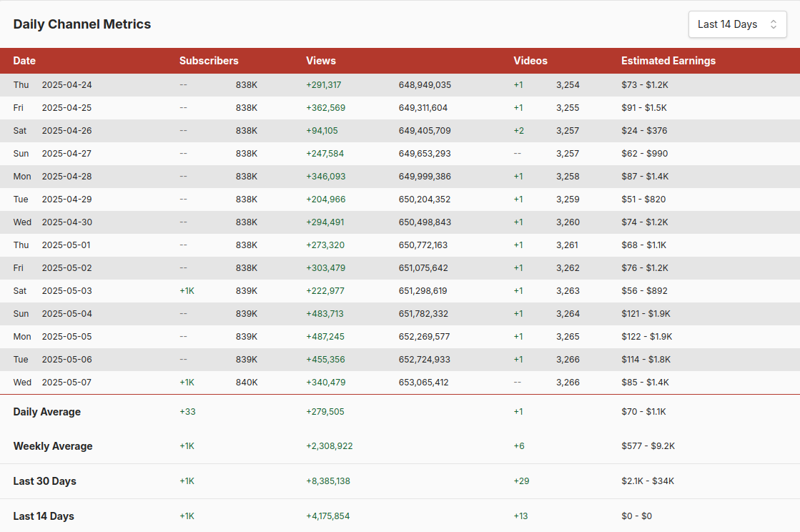Click the Estimated Earnings column header
800x532 pixels.
coord(668,61)
